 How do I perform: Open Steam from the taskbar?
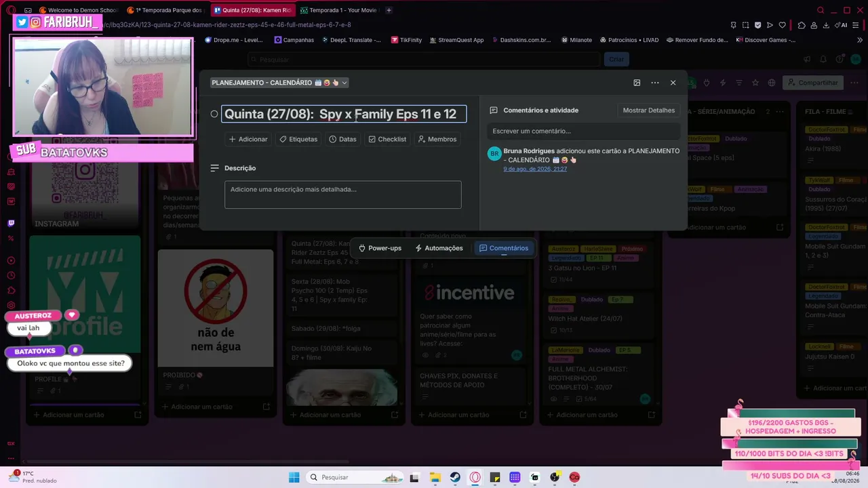click(x=455, y=477)
